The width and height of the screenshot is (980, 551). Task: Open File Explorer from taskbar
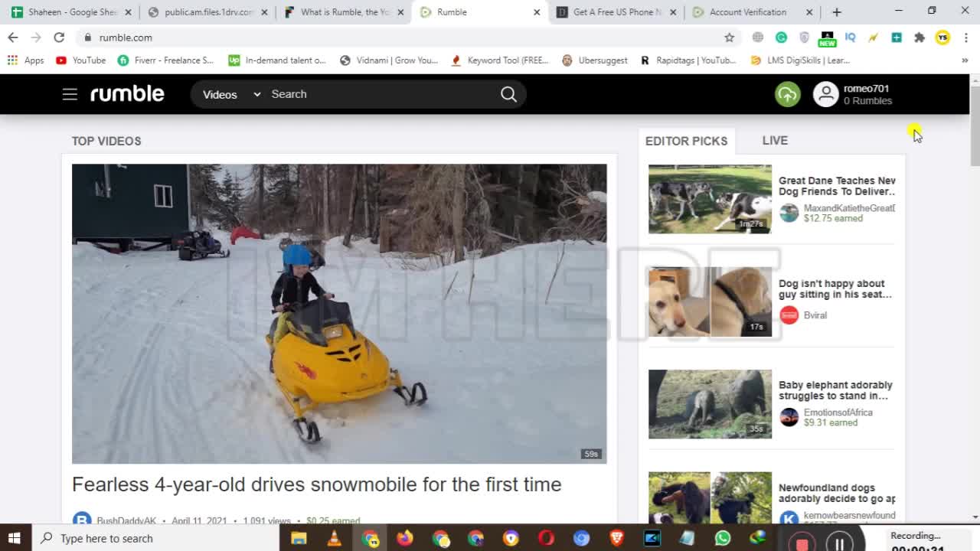(x=299, y=538)
